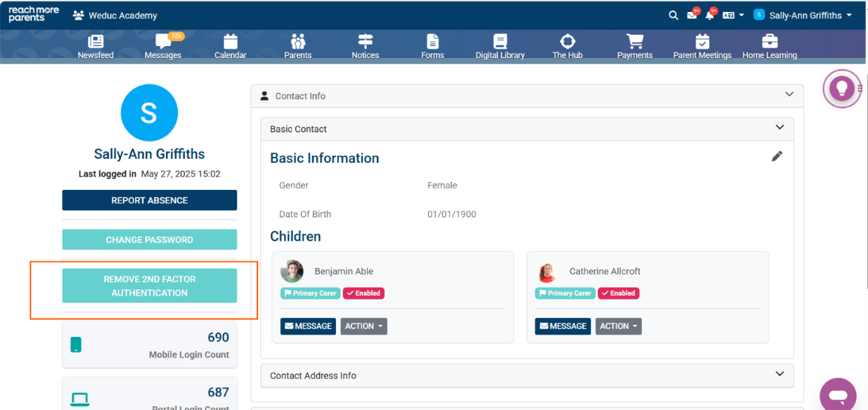Click the pencil edit Basic Information icon
The height and width of the screenshot is (410, 868).
(776, 156)
